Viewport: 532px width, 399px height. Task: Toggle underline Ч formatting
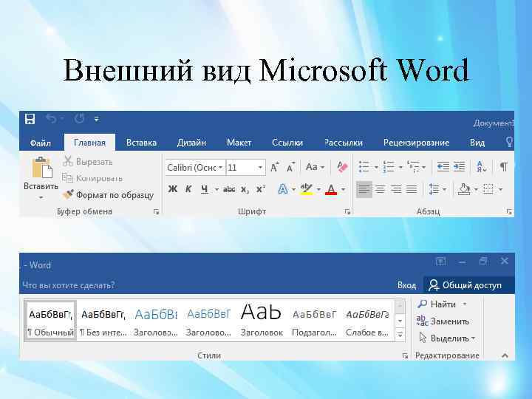[204, 189]
